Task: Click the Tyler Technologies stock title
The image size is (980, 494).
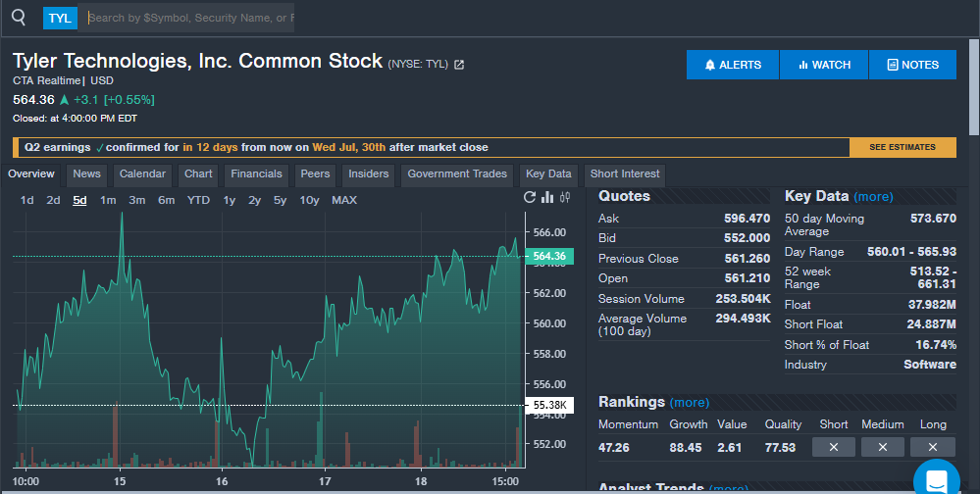Action: [x=197, y=61]
